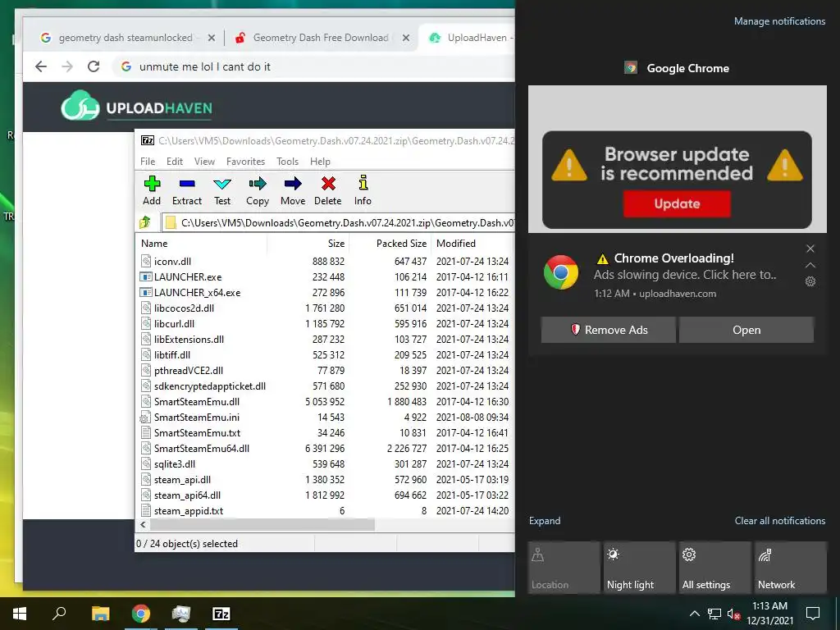Click the Chrome address bar
Screen dimensions: 840x630
313,66
